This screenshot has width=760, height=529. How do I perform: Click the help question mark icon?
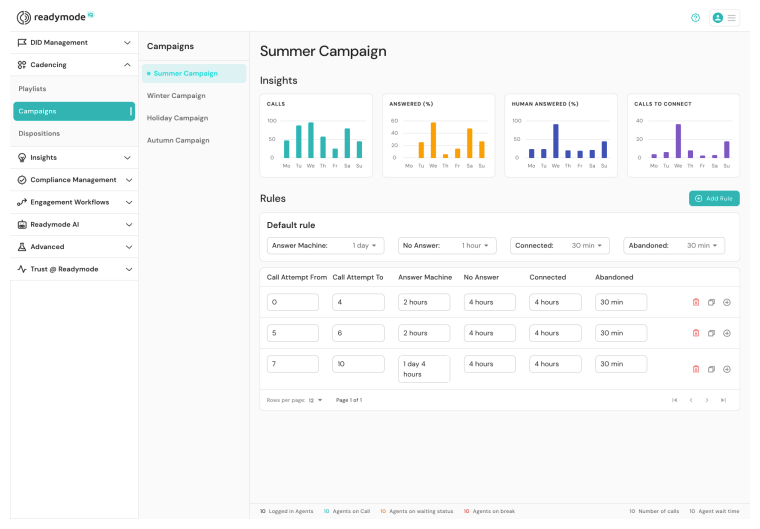point(696,18)
